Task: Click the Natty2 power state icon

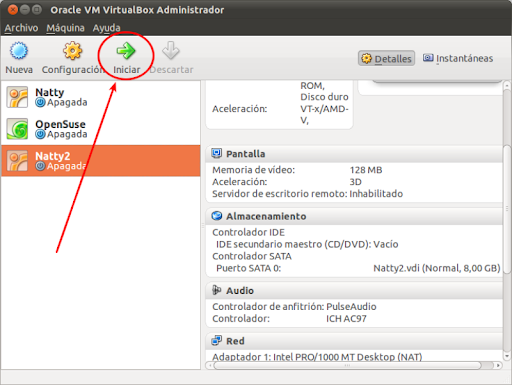Action: pos(40,166)
